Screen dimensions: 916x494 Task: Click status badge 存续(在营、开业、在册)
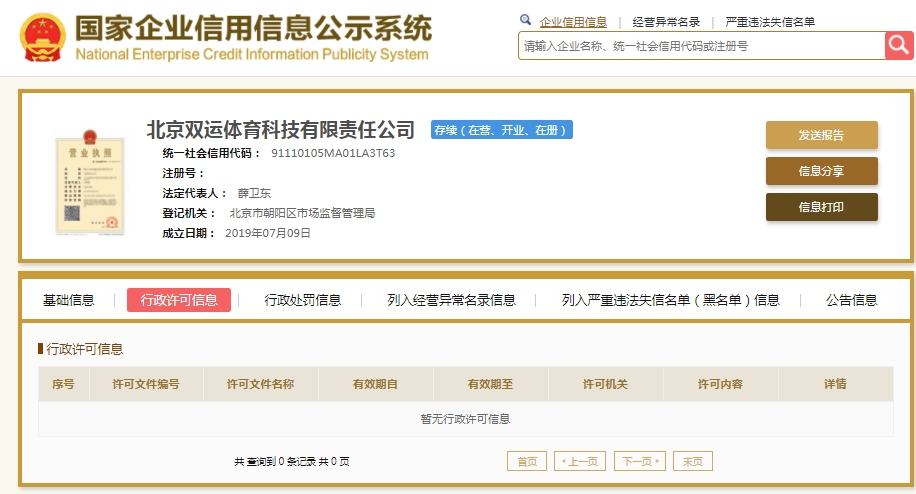pos(502,130)
